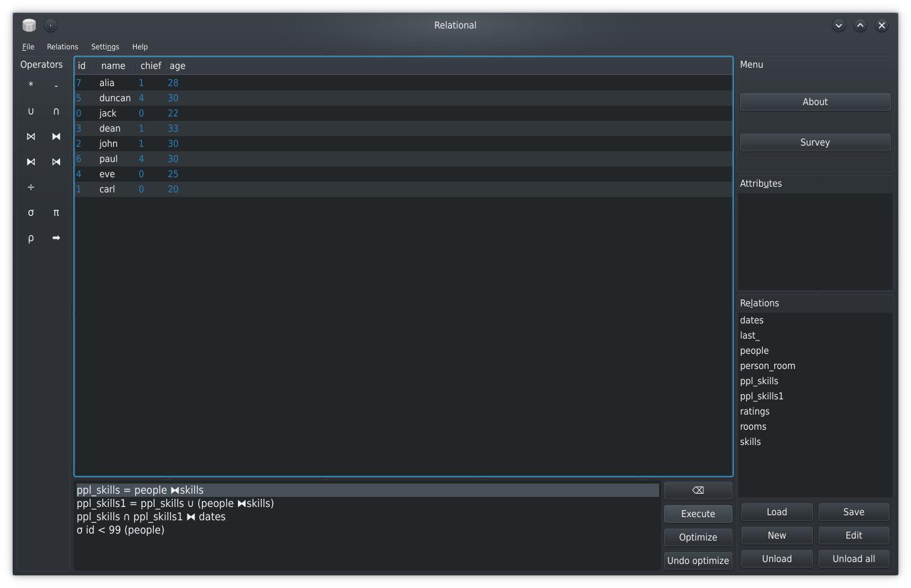Open the window menu from the database icon

tap(29, 25)
